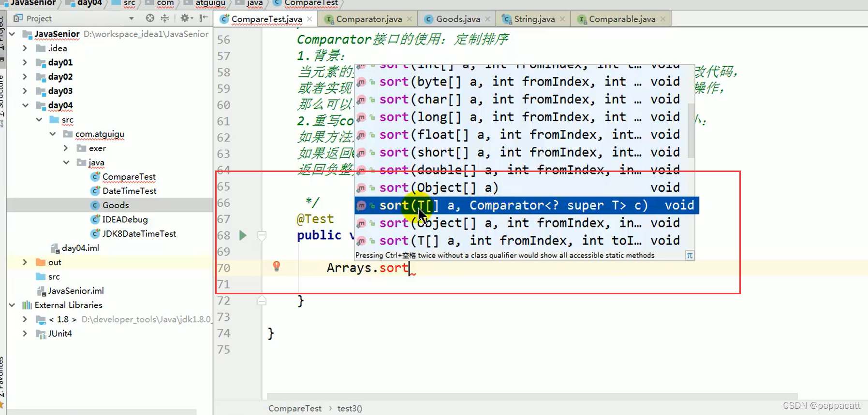The height and width of the screenshot is (415, 868).
Task: Select Goods class in project tree
Action: pos(116,205)
